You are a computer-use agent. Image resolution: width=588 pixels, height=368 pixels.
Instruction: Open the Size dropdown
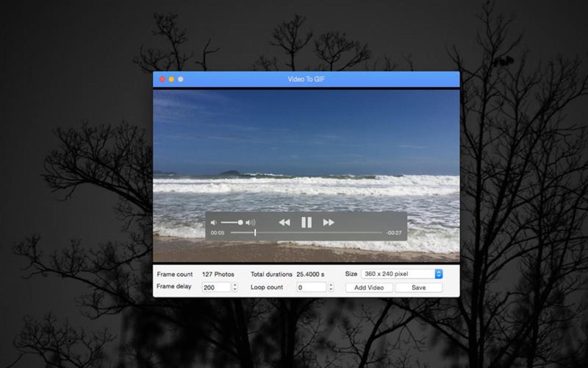[x=401, y=274]
